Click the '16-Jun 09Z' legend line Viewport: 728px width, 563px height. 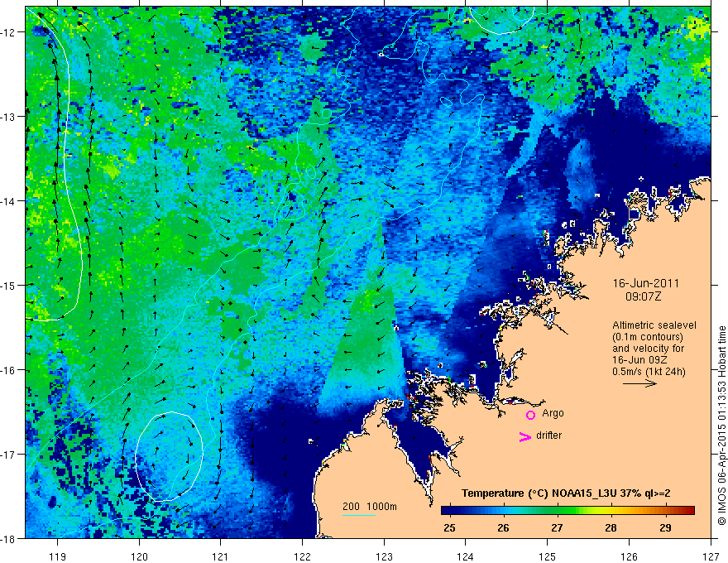click(x=640, y=360)
